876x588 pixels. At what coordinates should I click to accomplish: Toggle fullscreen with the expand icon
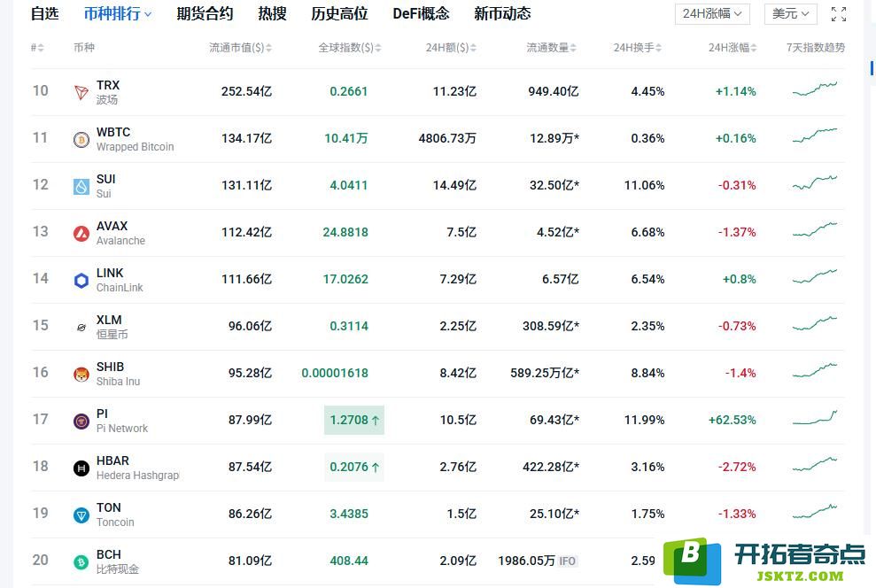click(x=839, y=14)
